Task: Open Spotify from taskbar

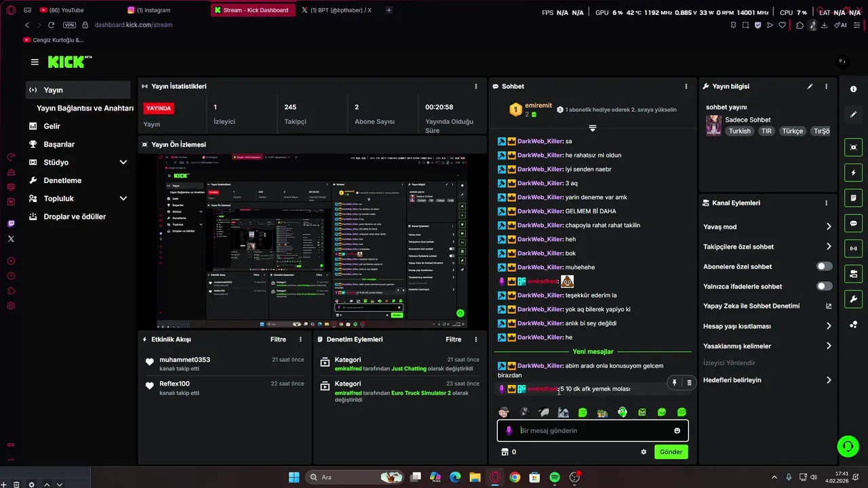Action: point(554,477)
